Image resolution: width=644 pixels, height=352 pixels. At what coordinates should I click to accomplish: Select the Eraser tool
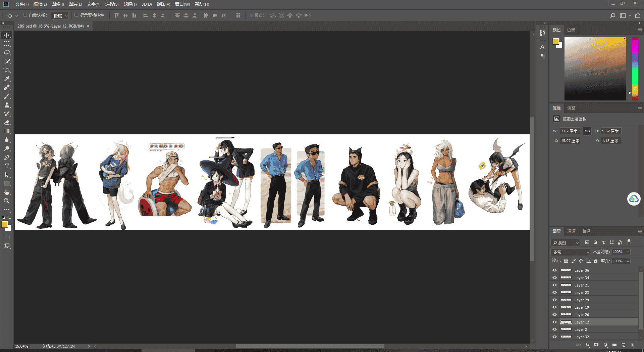click(7, 122)
